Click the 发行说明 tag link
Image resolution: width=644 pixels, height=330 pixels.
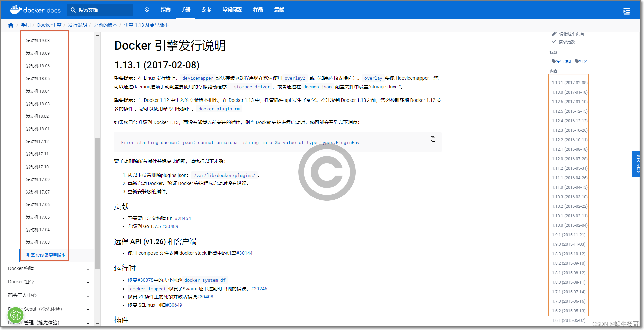pos(564,61)
